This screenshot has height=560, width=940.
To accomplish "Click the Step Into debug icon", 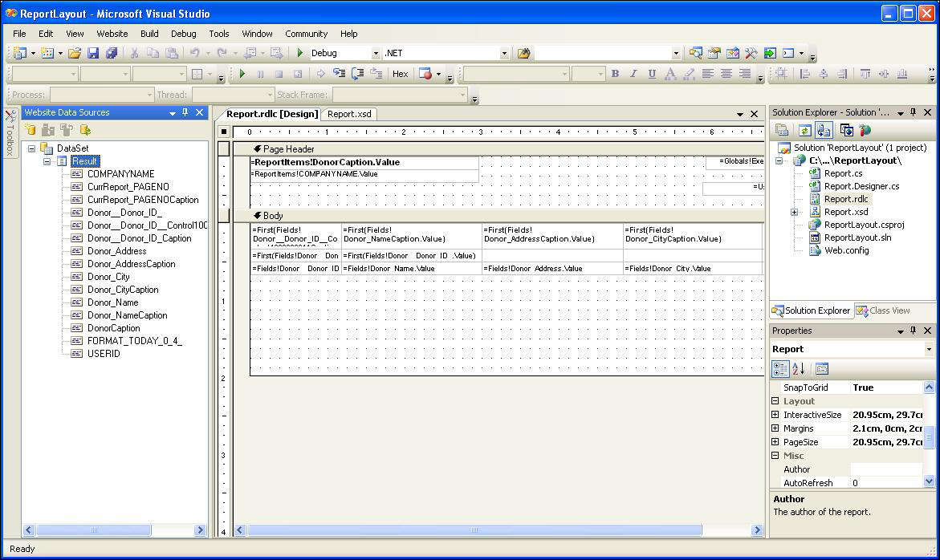I will click(x=339, y=74).
